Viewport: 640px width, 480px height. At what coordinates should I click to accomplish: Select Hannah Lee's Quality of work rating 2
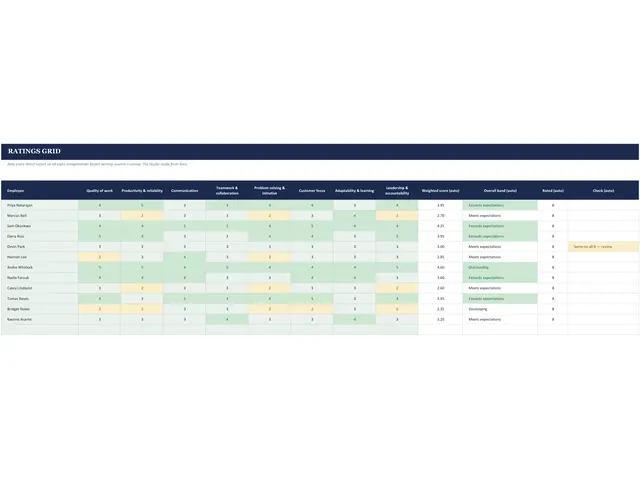[100, 257]
